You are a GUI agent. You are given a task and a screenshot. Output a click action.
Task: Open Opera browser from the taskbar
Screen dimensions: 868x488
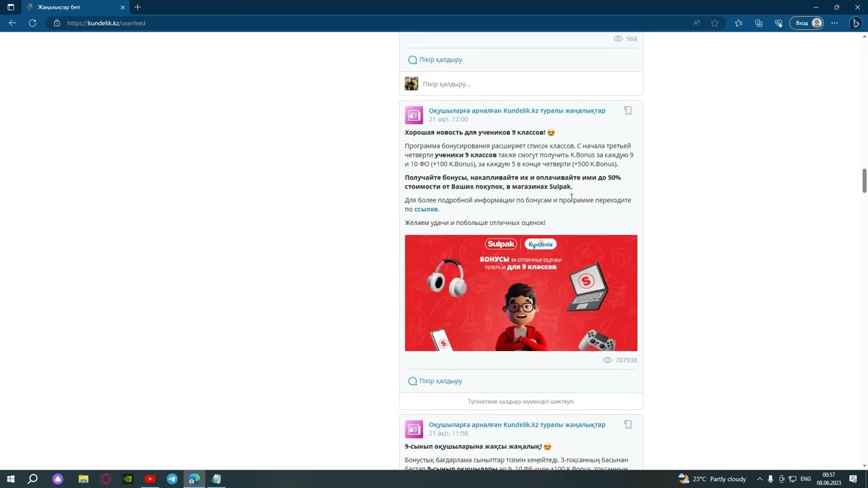click(106, 479)
